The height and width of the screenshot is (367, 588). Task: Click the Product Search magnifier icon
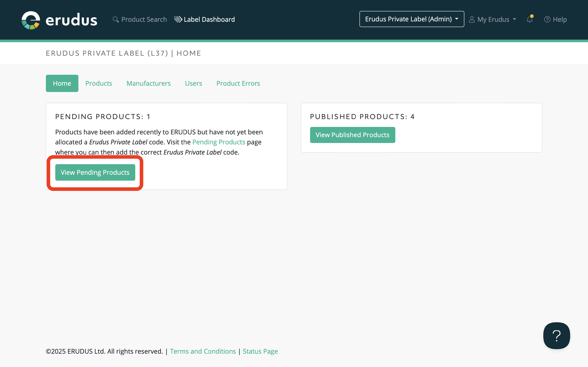pos(115,19)
